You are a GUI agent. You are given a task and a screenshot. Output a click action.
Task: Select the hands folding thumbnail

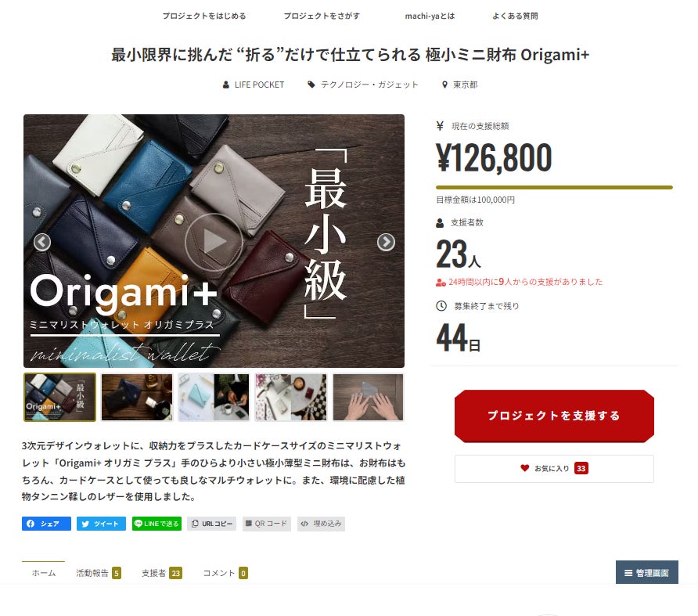[368, 397]
